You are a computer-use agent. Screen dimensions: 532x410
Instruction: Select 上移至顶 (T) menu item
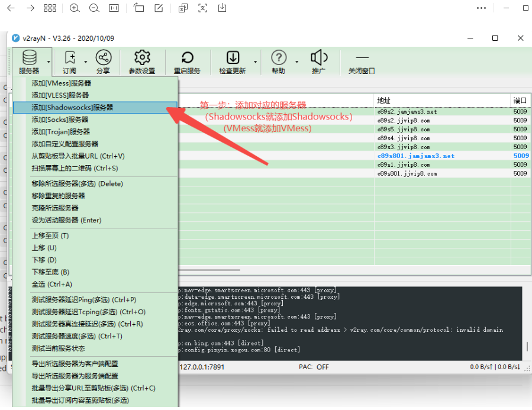click(x=95, y=235)
